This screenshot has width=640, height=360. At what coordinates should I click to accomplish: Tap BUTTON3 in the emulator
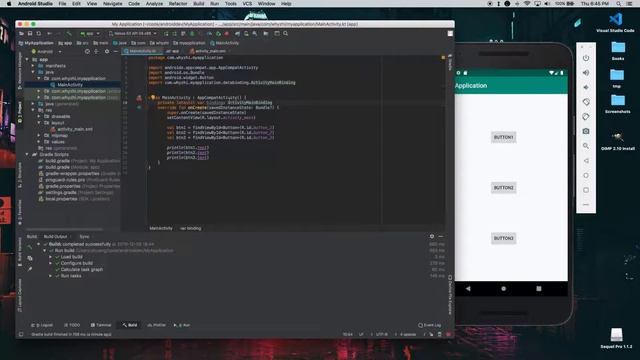coord(503,238)
